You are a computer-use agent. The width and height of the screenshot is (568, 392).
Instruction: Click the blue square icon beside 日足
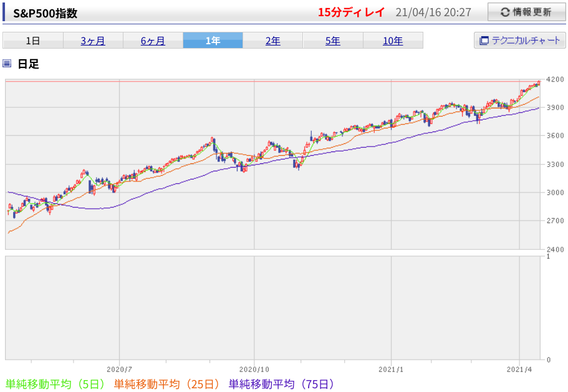[x=7, y=64]
